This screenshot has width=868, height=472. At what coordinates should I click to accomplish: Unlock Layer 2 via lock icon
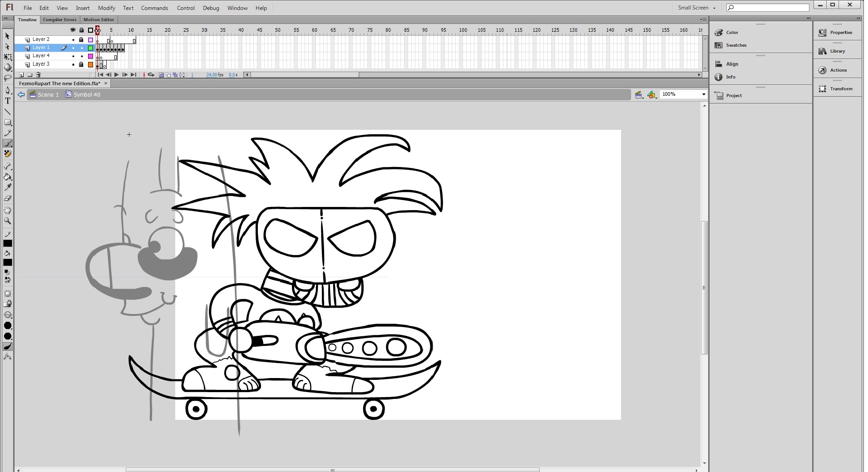point(81,39)
